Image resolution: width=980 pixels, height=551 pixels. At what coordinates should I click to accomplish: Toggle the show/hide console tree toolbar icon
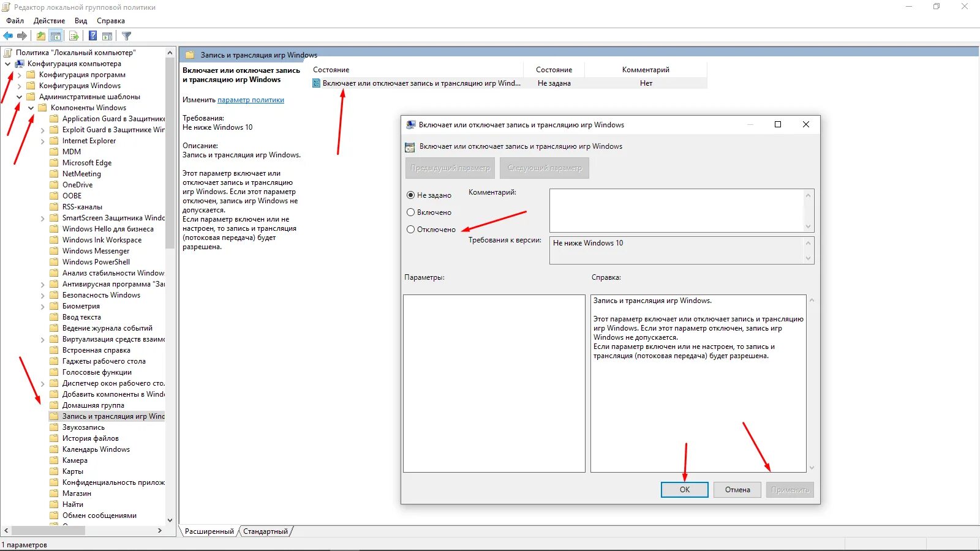coord(56,36)
